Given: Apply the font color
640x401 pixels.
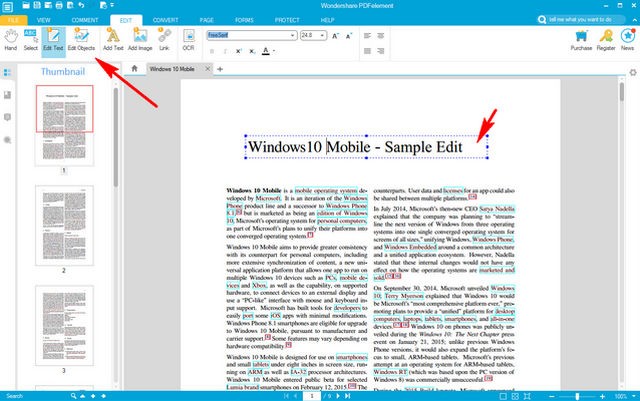Looking at the screenshot, I should 266,51.
